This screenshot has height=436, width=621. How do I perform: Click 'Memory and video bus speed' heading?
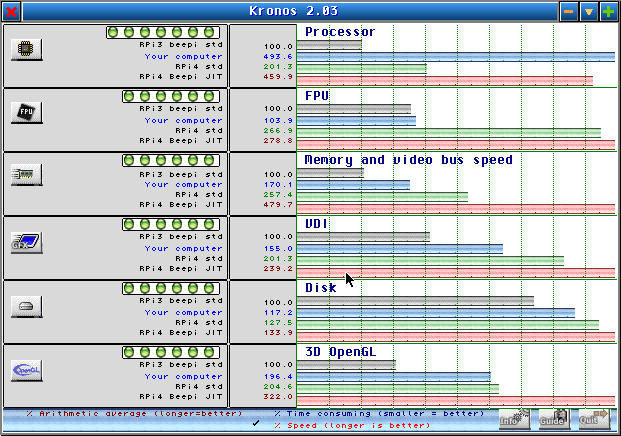click(x=409, y=160)
